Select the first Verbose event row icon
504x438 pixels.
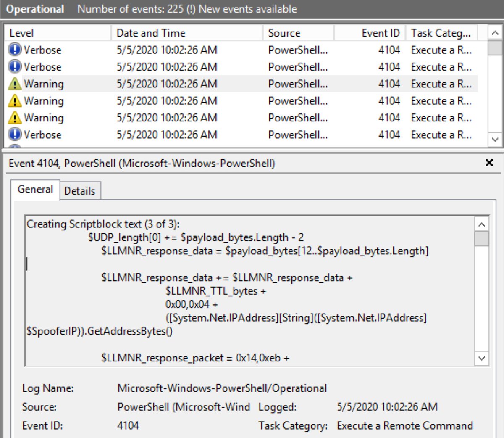coord(14,50)
